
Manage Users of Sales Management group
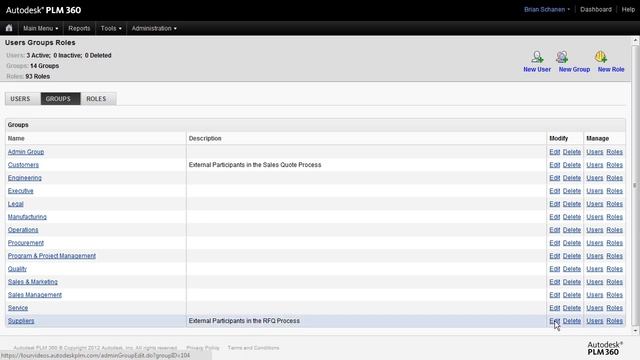(595, 295)
